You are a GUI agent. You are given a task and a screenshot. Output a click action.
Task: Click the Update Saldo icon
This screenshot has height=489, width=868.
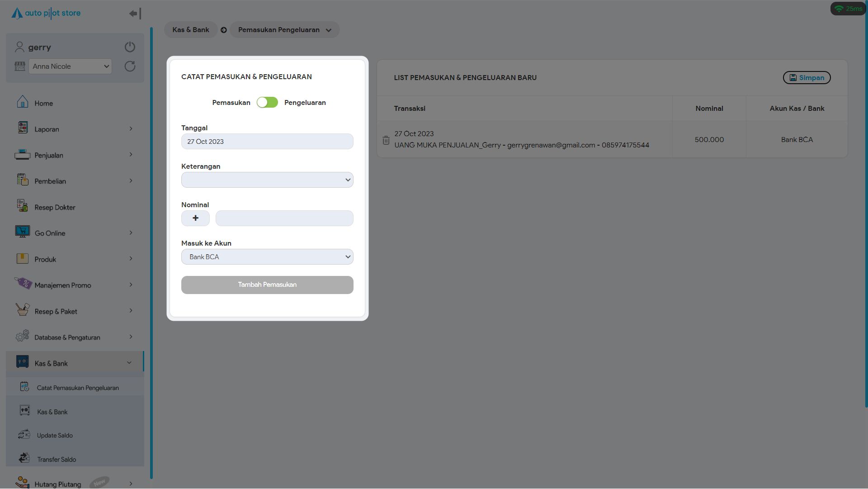24,435
